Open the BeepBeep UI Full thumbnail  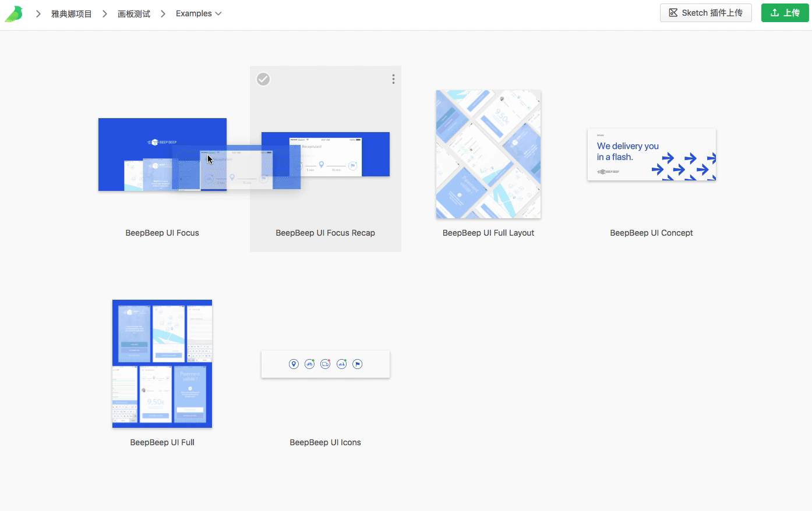click(x=162, y=364)
